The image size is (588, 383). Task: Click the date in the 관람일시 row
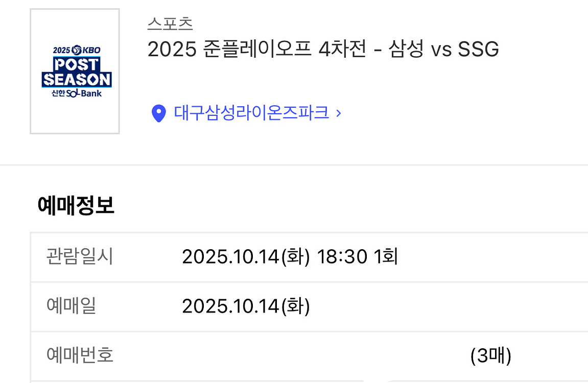click(x=246, y=257)
